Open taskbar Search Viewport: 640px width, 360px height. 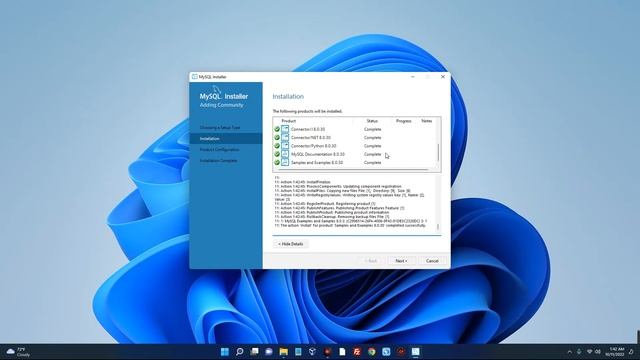[x=240, y=352]
